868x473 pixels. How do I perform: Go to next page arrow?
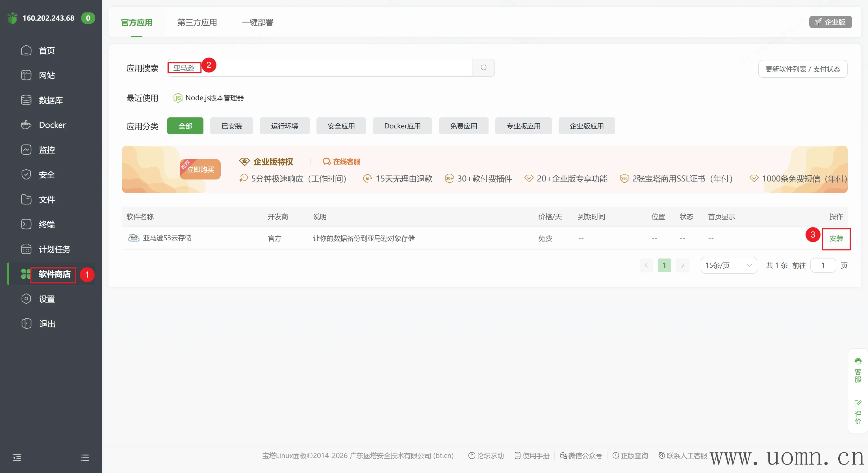[x=682, y=265]
